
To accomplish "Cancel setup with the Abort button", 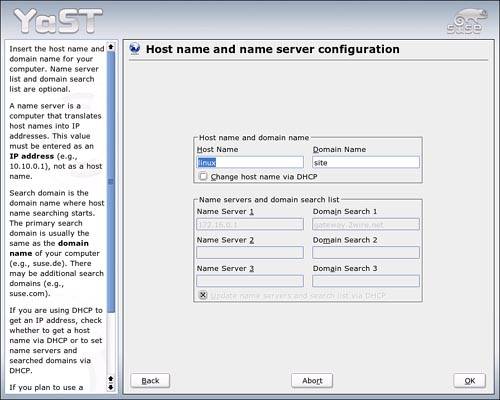I will tap(312, 381).
